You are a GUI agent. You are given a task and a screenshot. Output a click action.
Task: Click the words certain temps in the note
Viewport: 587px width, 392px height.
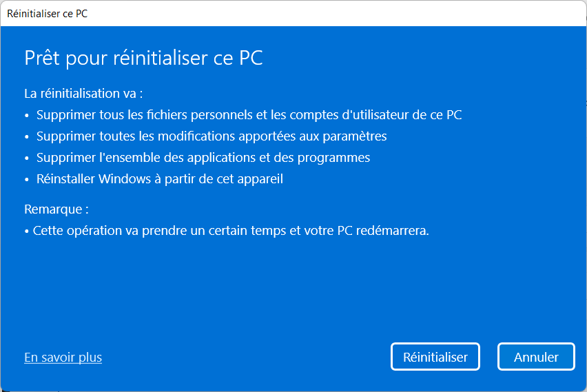pos(247,231)
